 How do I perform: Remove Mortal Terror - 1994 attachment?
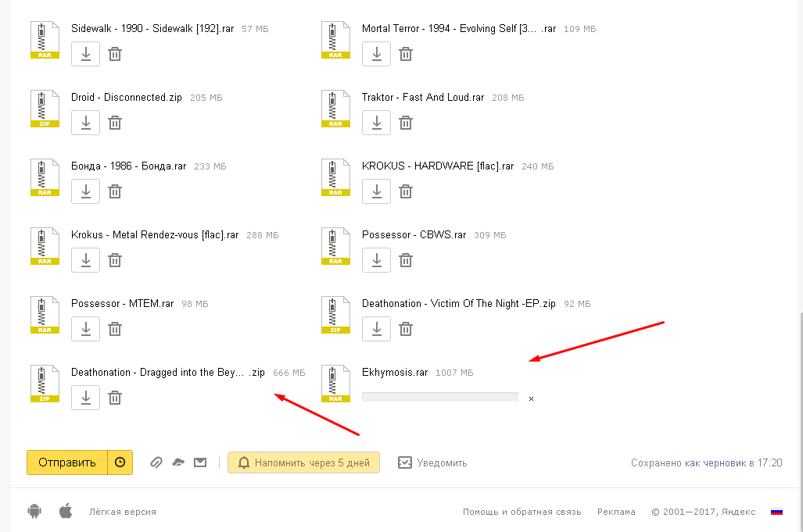pos(406,54)
